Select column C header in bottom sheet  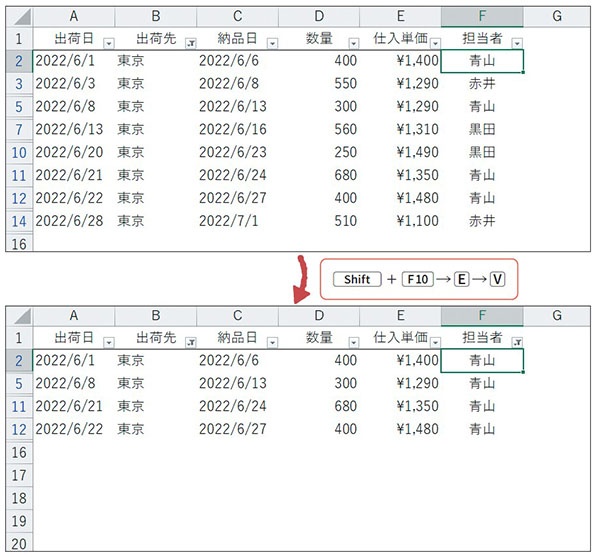[x=237, y=316]
